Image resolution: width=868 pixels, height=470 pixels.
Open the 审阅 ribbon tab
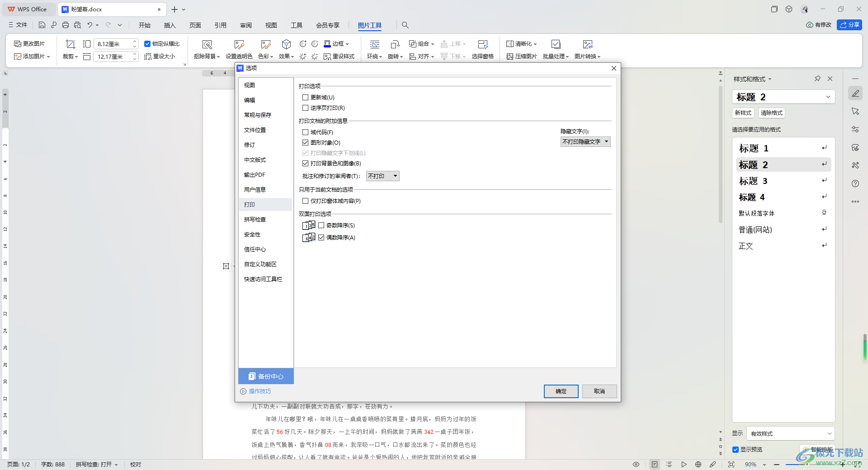click(246, 25)
